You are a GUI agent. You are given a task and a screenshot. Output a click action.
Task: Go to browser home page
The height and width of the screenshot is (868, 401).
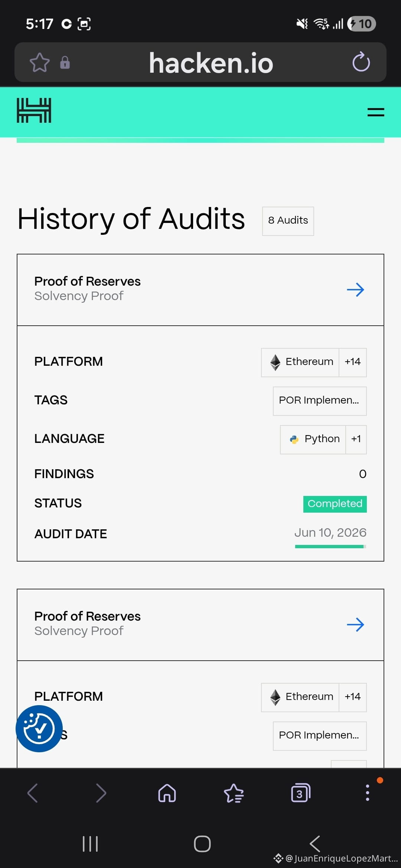167,793
